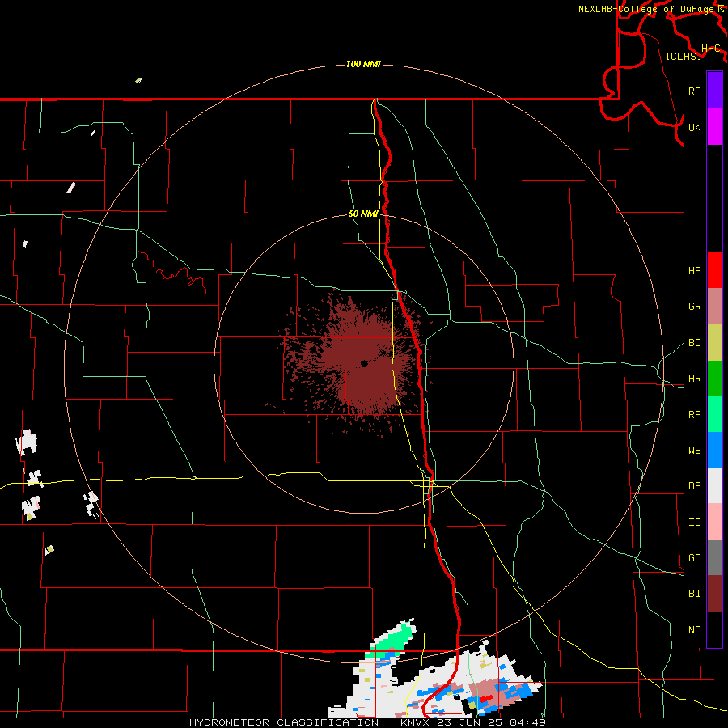Click the HR legend label
Viewport: 728px width, 728px height.
coord(694,379)
